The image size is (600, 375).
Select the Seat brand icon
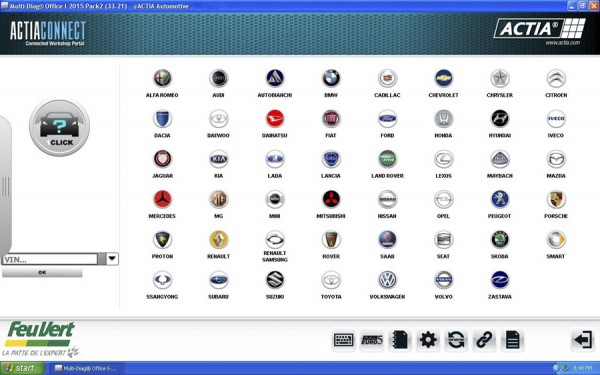click(443, 240)
